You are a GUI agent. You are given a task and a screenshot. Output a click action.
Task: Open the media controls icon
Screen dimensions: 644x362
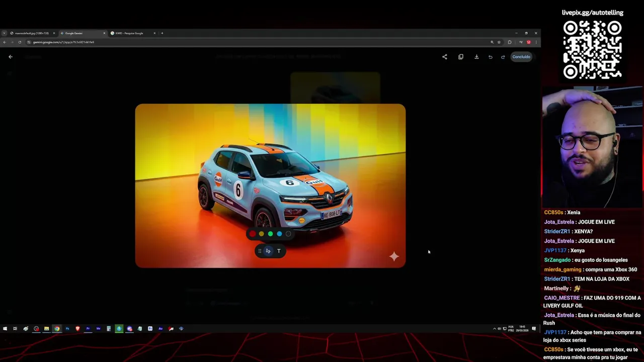tap(521, 42)
